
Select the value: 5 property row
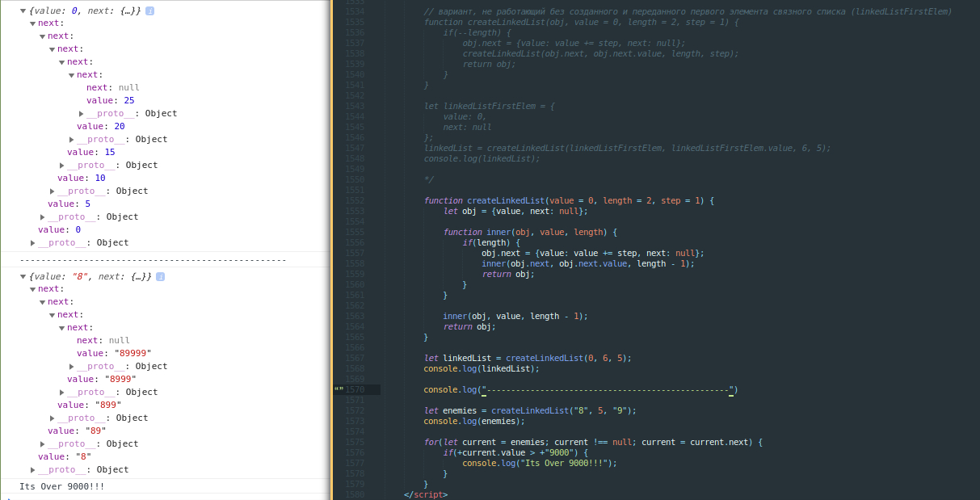point(69,204)
